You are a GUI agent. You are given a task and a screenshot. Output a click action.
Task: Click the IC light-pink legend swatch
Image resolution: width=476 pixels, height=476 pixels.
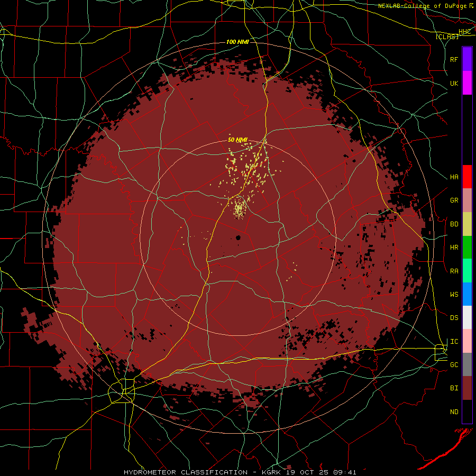coord(467,341)
